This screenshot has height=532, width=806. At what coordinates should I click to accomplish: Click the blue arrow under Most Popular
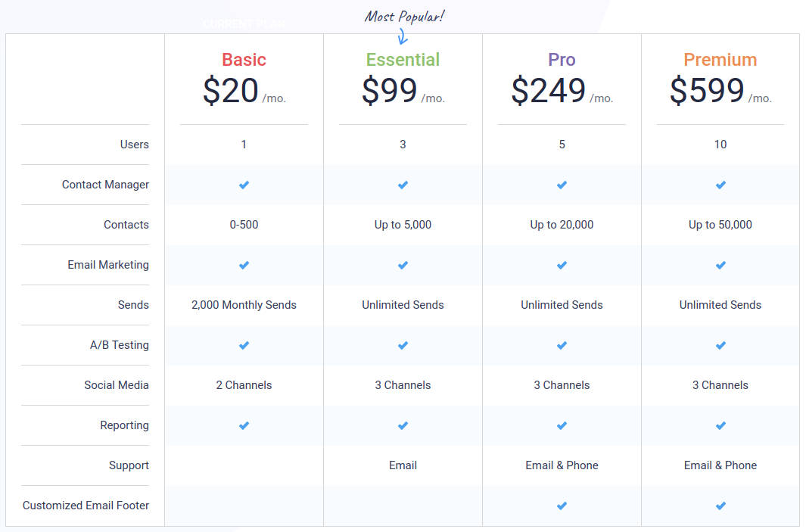pos(403,36)
